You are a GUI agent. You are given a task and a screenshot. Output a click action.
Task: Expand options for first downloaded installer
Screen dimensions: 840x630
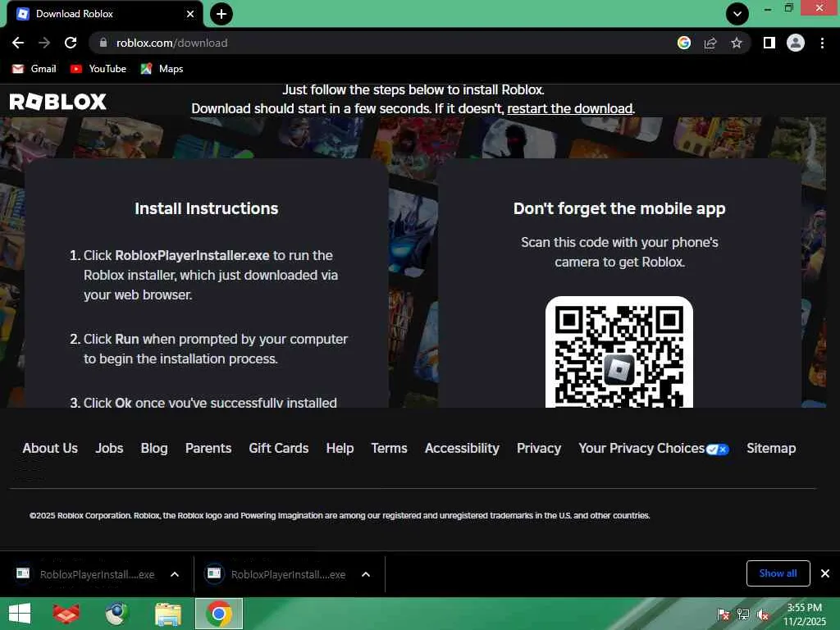click(175, 574)
